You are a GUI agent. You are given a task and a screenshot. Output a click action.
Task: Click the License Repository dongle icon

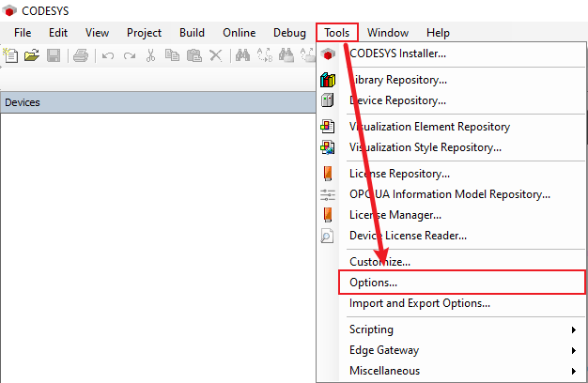pyautogui.click(x=328, y=174)
